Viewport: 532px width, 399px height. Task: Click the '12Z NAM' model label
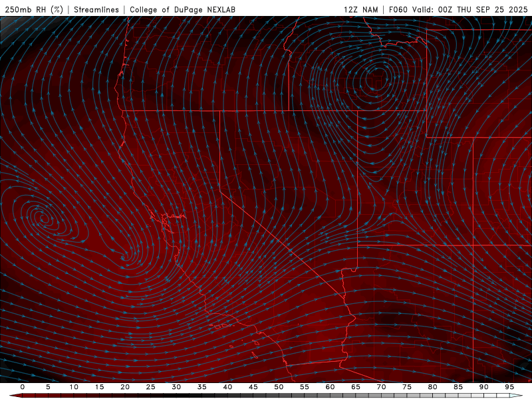360,9
